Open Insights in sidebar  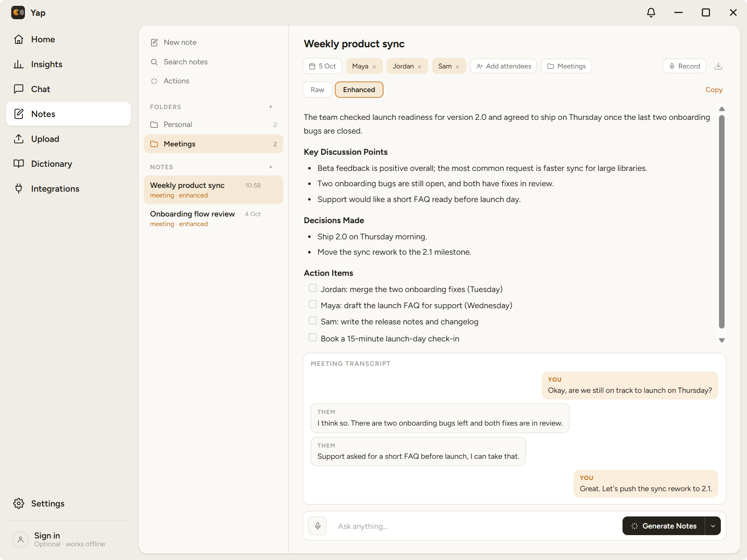68,64
